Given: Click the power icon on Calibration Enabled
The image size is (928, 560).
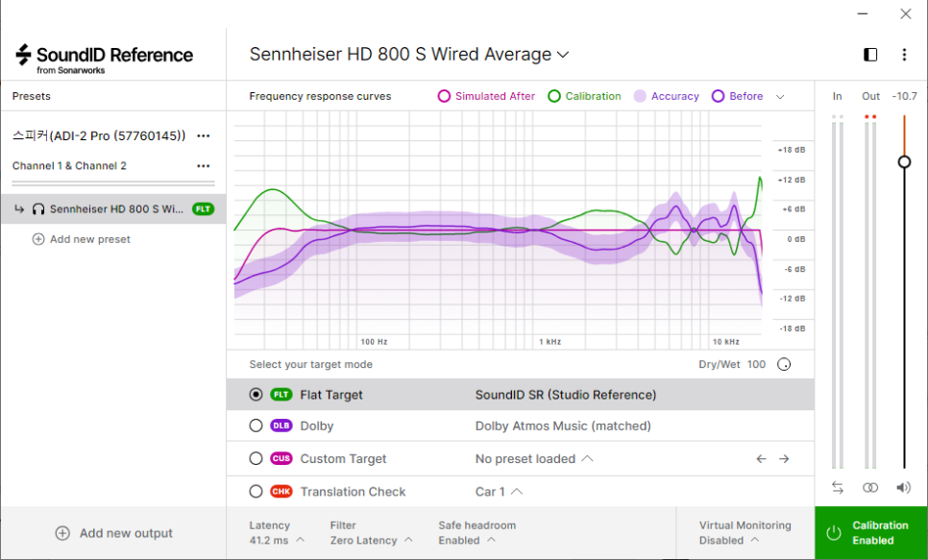Looking at the screenshot, I should coord(834,533).
